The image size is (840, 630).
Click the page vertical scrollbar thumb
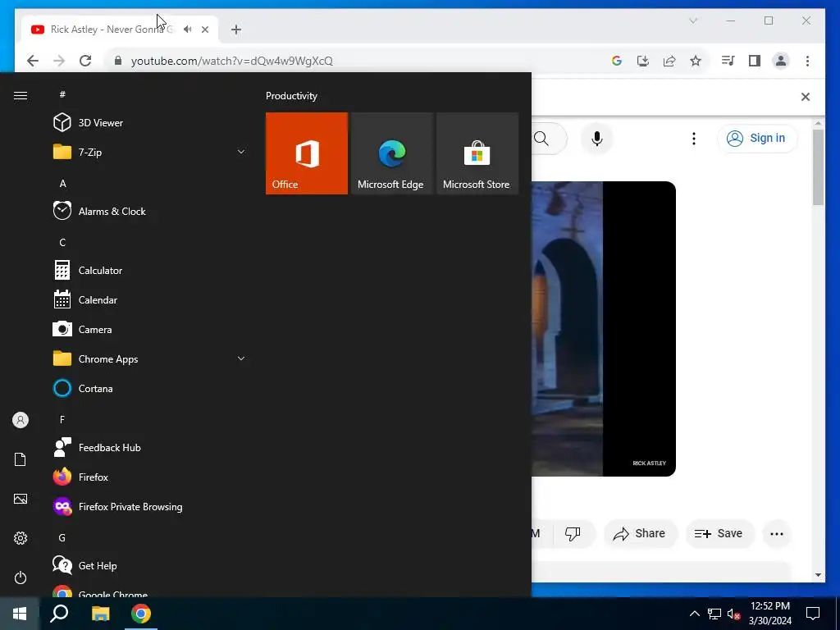[x=818, y=166]
